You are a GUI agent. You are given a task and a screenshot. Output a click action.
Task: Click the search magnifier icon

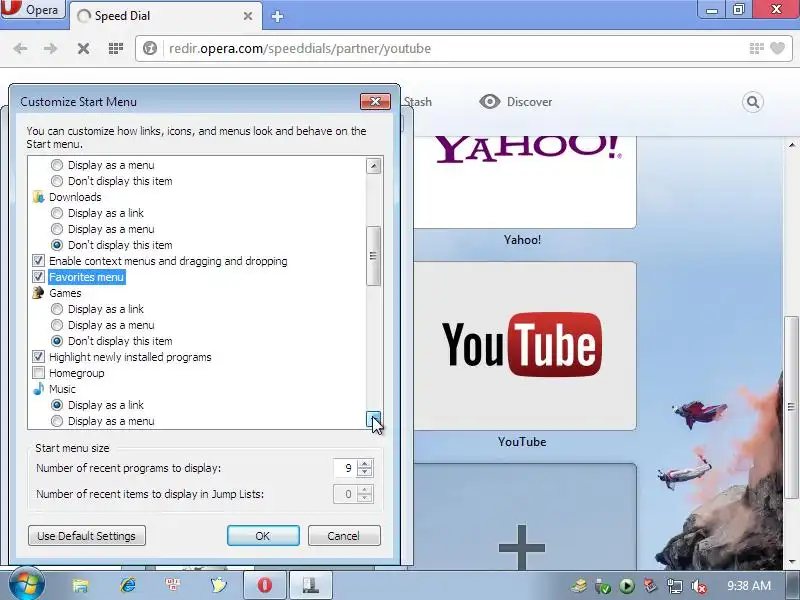[x=753, y=102]
